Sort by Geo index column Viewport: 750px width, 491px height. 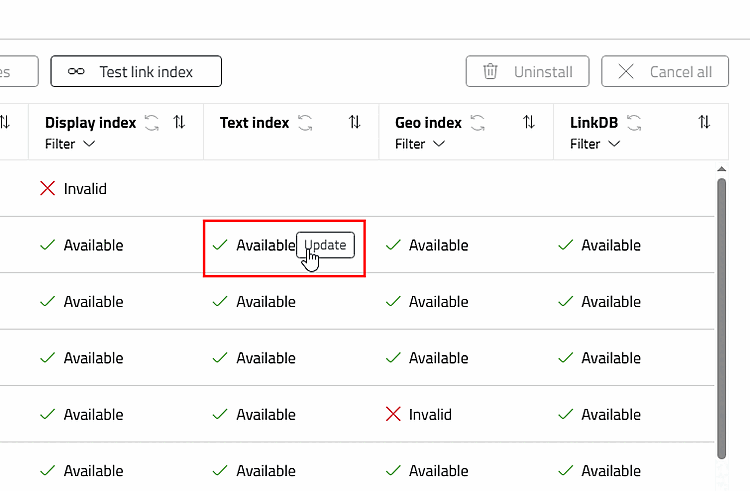pos(529,123)
